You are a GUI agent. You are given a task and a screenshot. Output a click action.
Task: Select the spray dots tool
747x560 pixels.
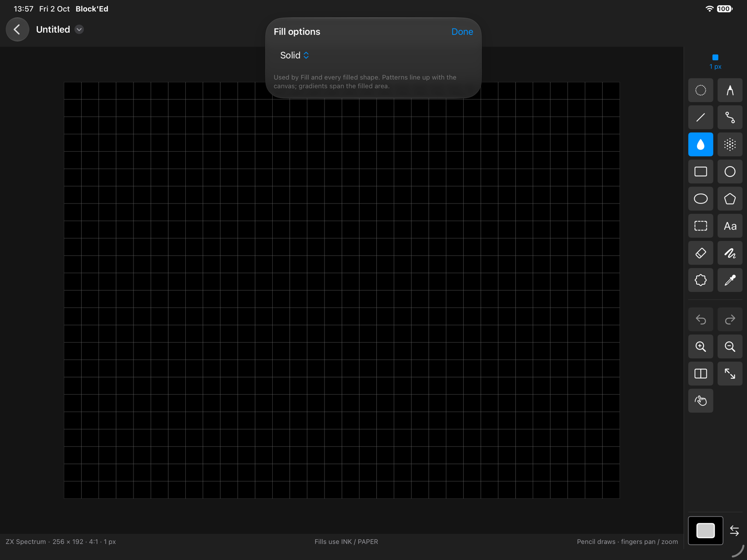[x=730, y=144]
